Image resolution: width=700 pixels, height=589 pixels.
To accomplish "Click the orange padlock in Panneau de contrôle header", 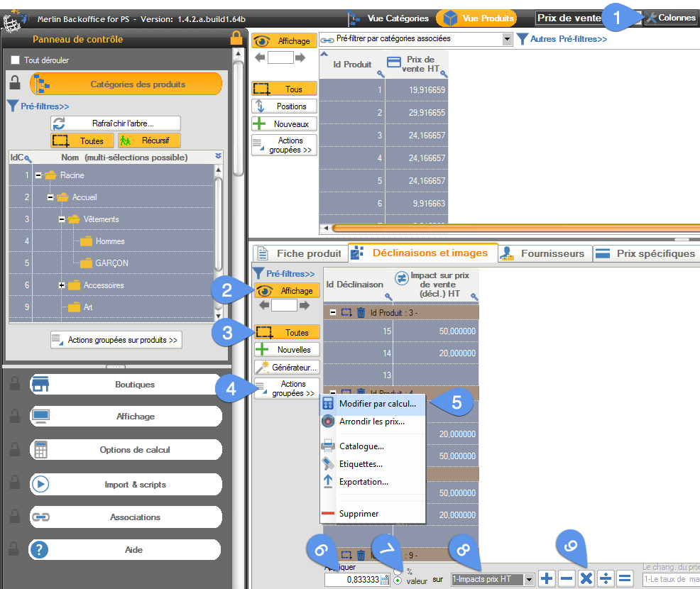I will click(236, 38).
